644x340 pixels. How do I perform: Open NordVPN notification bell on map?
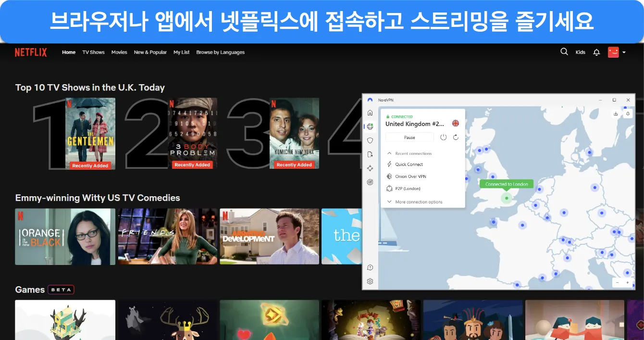click(628, 114)
